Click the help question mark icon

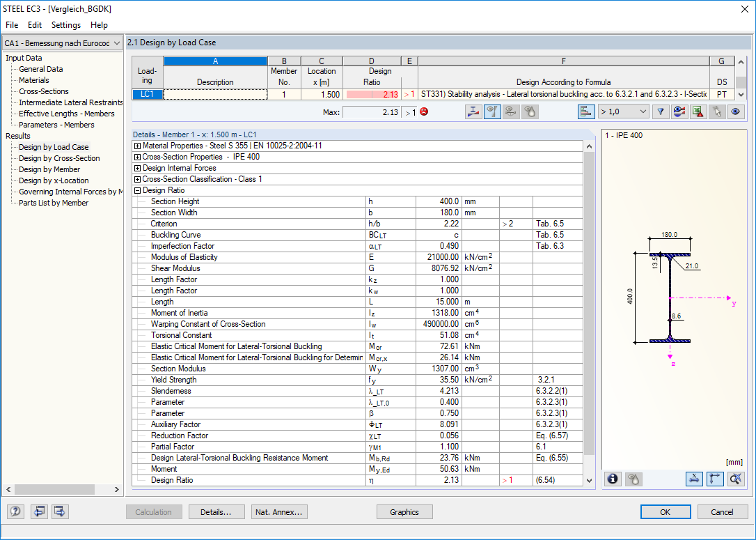pos(15,511)
